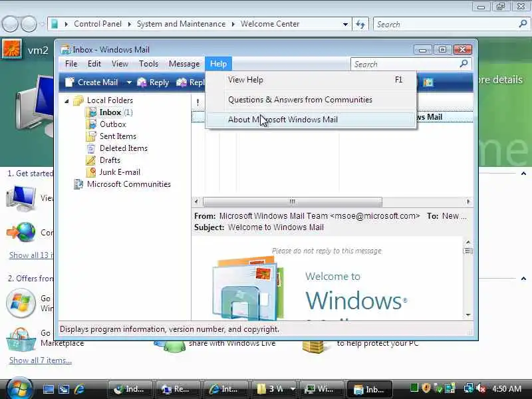Click the Microsoft Communities newsgroup icon
This screenshot has width=532, height=399.
tap(78, 184)
